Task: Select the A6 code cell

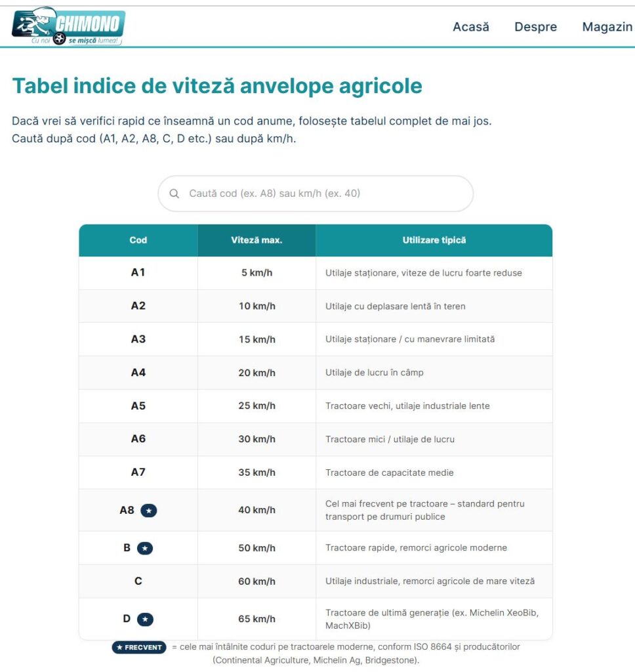Action: (138, 439)
